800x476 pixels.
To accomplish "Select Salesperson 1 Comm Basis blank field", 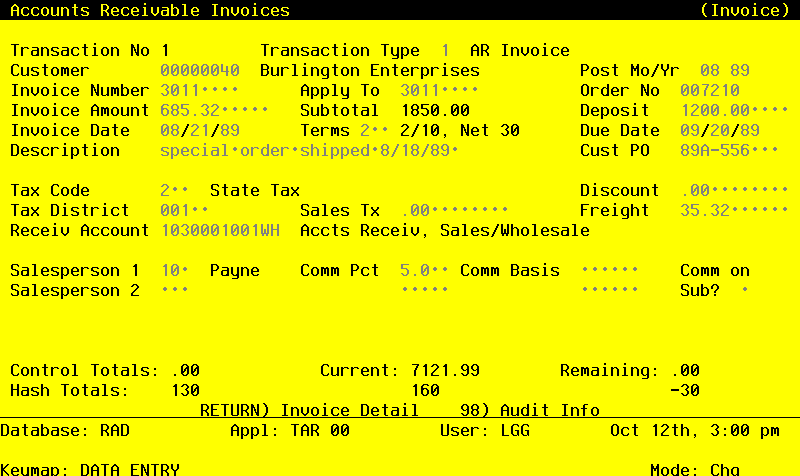I will point(610,270).
